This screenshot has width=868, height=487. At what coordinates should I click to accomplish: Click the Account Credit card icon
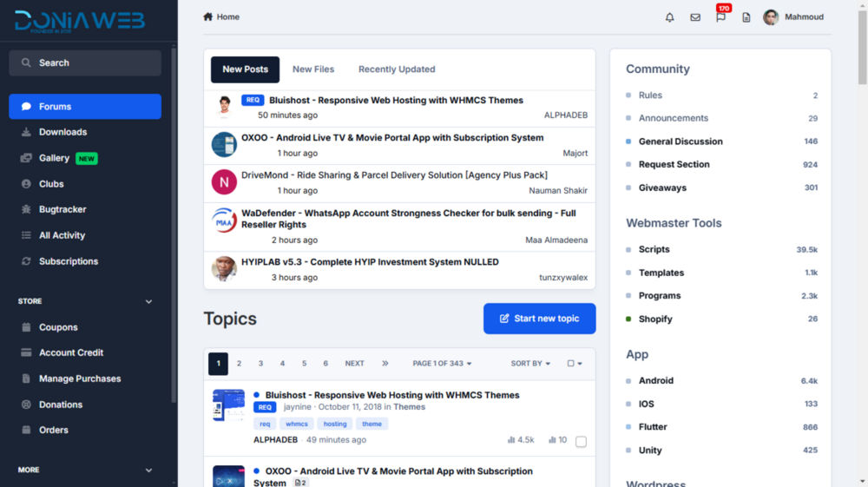pos(26,352)
